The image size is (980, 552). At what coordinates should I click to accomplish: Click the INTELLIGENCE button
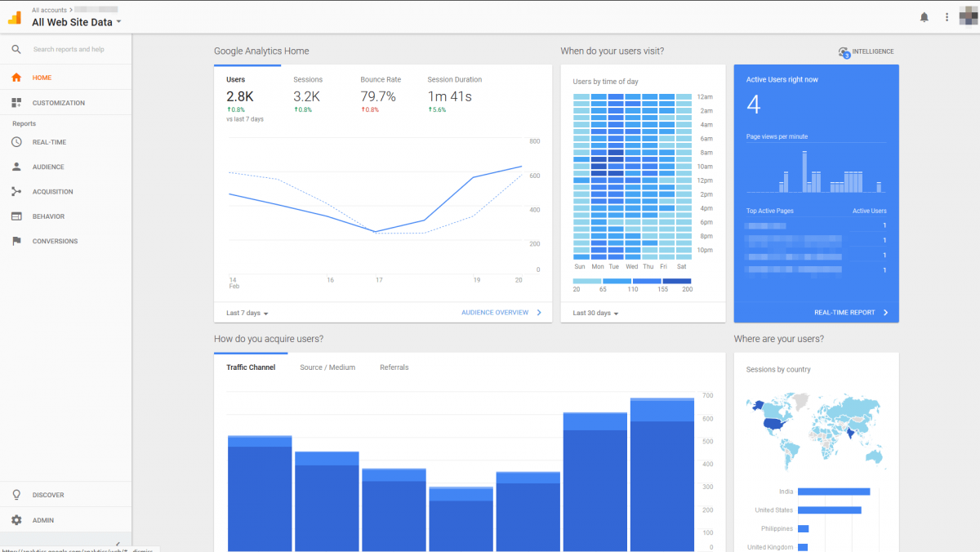(x=866, y=52)
